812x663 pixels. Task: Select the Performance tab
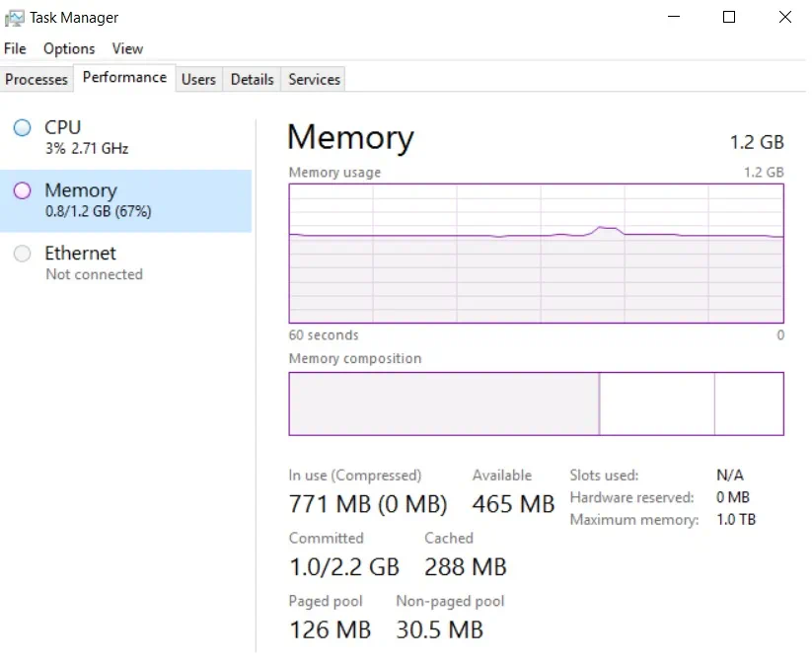[124, 78]
